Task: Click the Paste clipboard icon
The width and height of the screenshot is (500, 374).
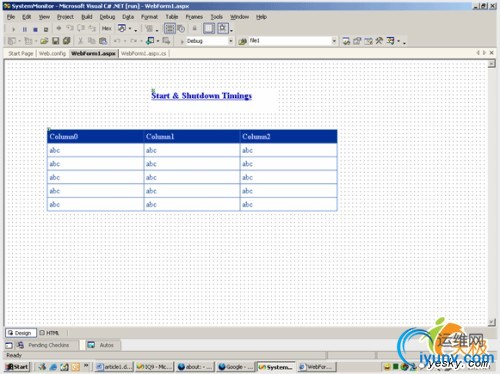Action: [x=103, y=41]
